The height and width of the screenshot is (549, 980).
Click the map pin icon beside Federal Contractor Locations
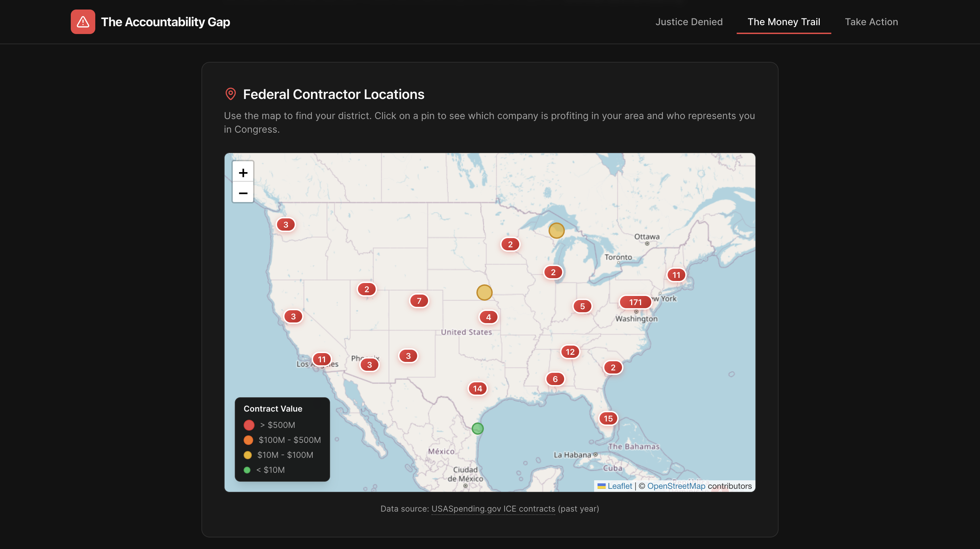231,94
